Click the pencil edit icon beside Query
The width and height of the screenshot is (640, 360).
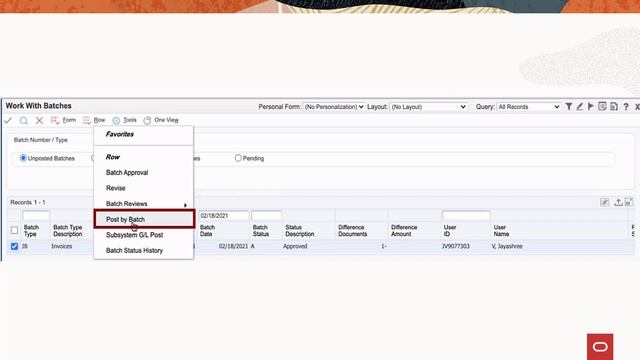(580, 107)
